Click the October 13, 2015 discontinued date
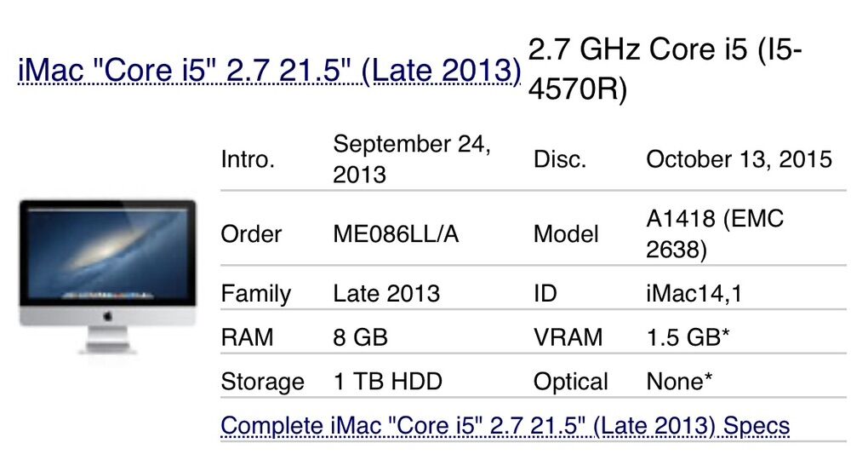 coord(739,159)
